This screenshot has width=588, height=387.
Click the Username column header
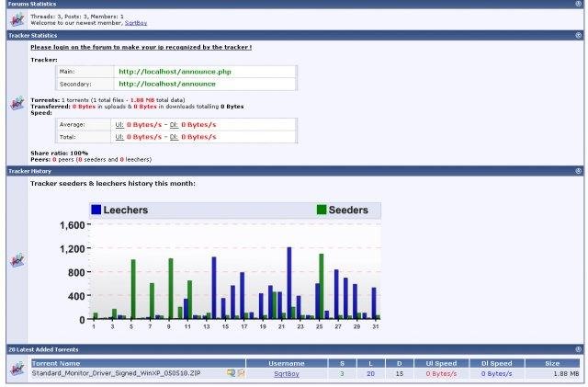[287, 363]
